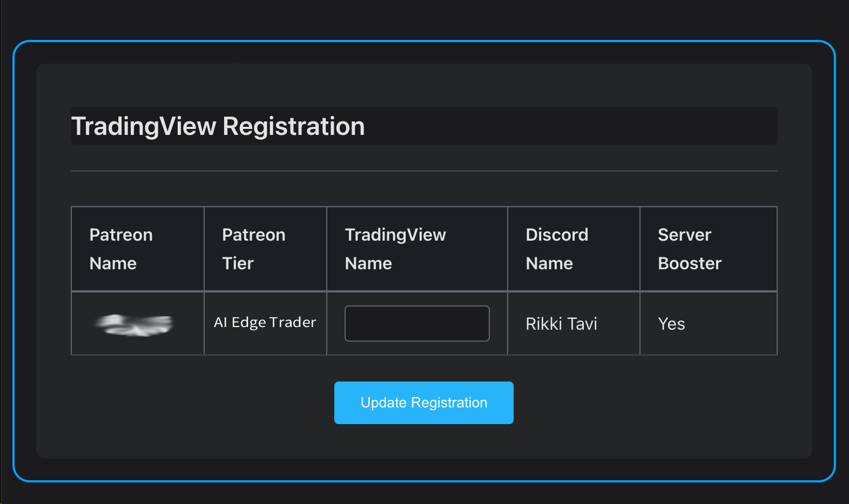
Task: Click the dark title bar behind TradingView Registration
Action: (x=594, y=126)
